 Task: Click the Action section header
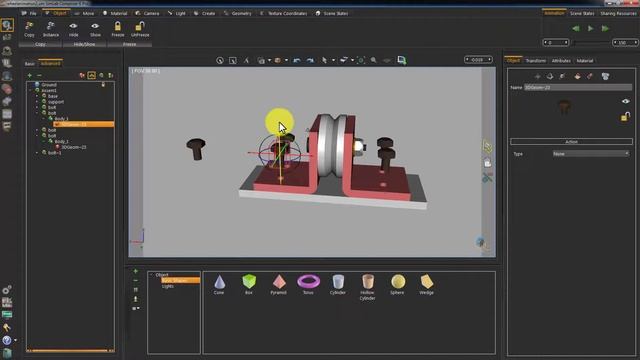[x=571, y=142]
